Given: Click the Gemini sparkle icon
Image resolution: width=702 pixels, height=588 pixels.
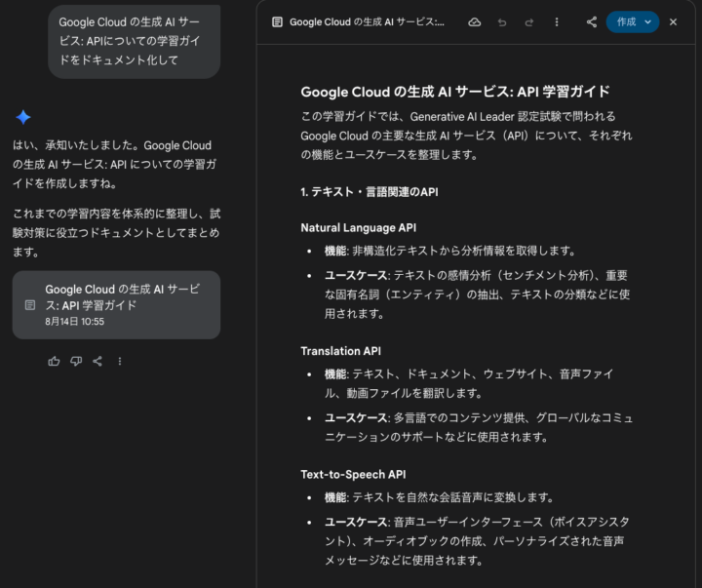Looking at the screenshot, I should (x=23, y=117).
